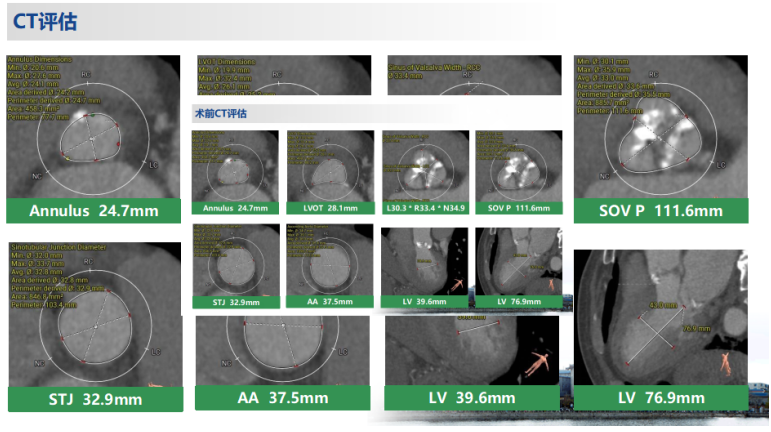Viewport: 771px width, 432px height.
Task: Open the large STJ sinotubular junction image
Action: pyautogui.click(x=95, y=315)
